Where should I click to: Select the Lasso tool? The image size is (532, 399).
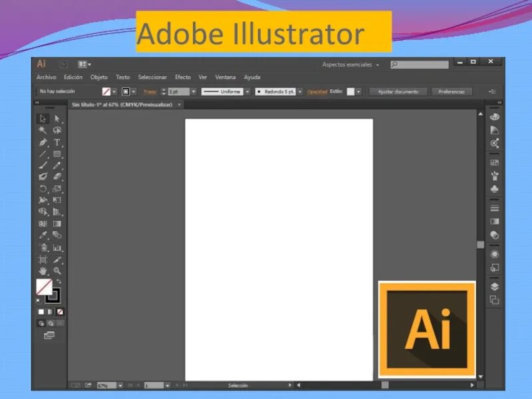coord(57,130)
